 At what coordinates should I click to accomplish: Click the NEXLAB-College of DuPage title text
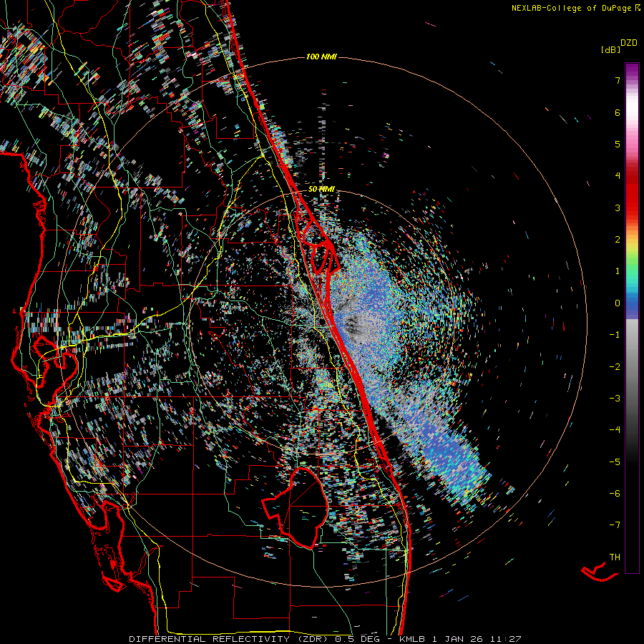click(571, 8)
